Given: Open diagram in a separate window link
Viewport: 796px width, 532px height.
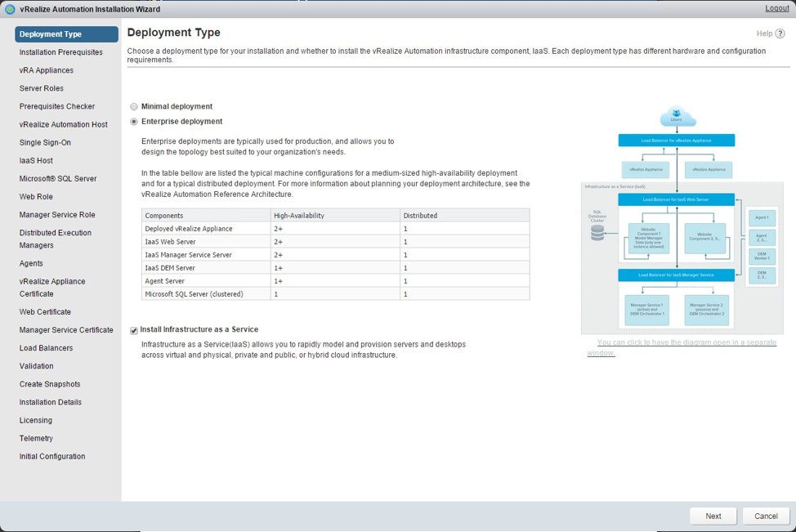Looking at the screenshot, I should pos(682,347).
